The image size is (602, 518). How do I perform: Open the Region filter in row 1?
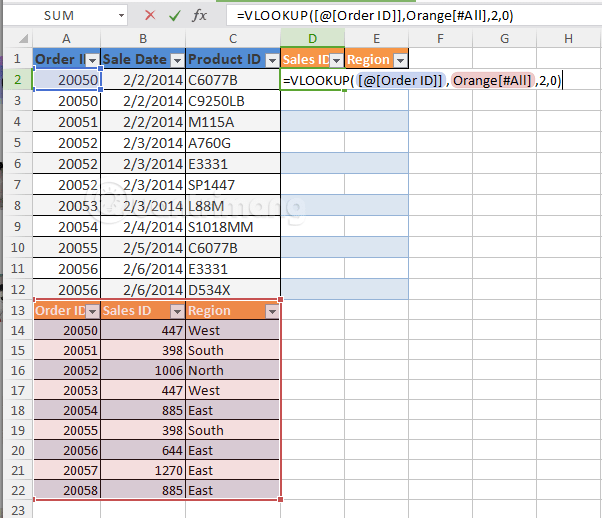pos(400,60)
